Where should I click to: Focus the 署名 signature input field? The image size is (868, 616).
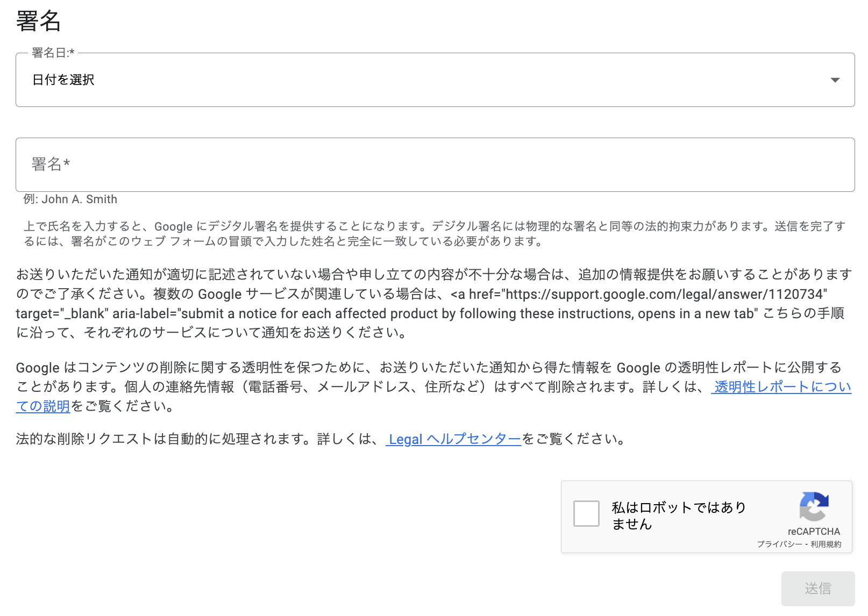click(435, 164)
